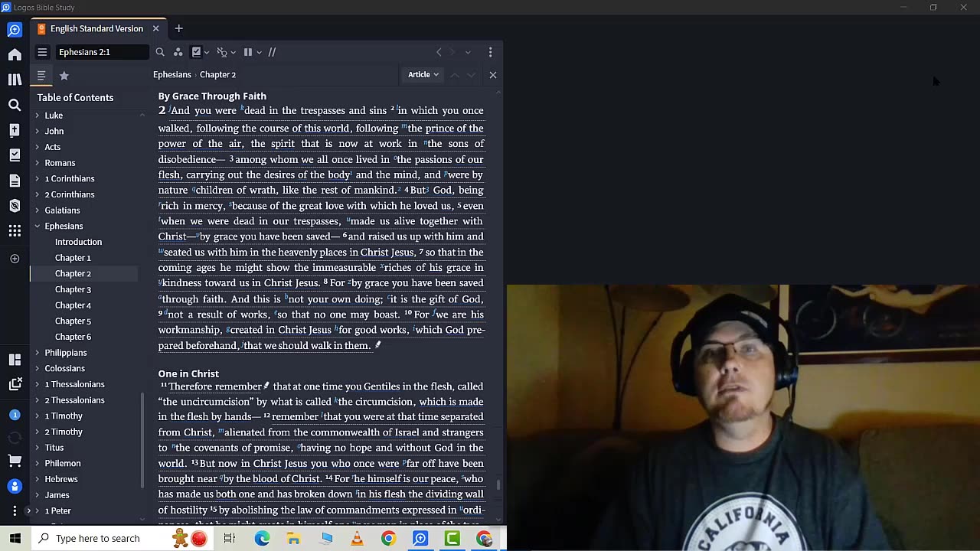Click the table of contents scrollbar
The width and height of the screenshot is (980, 551).
[142, 442]
